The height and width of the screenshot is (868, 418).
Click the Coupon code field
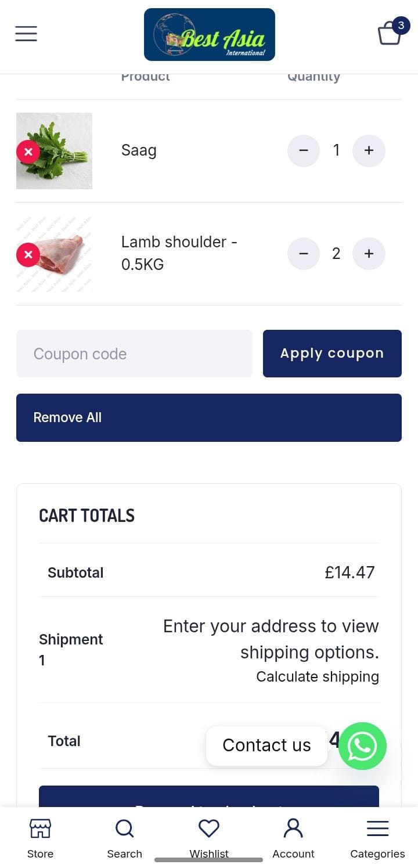[134, 354]
